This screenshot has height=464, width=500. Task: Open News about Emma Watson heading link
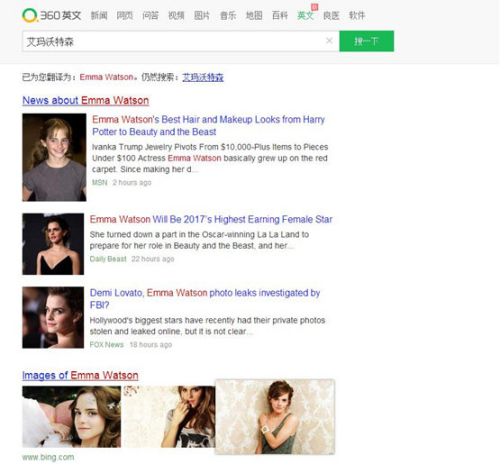pos(86,100)
